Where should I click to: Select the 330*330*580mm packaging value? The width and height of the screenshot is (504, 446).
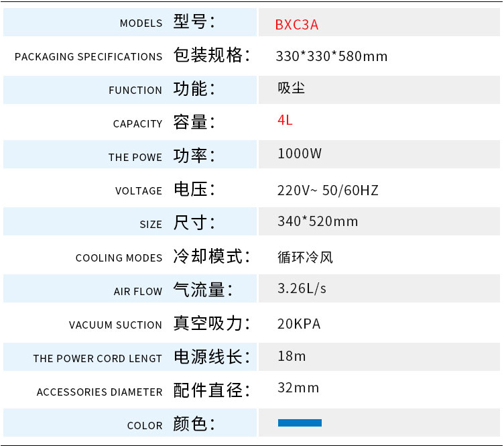(332, 56)
